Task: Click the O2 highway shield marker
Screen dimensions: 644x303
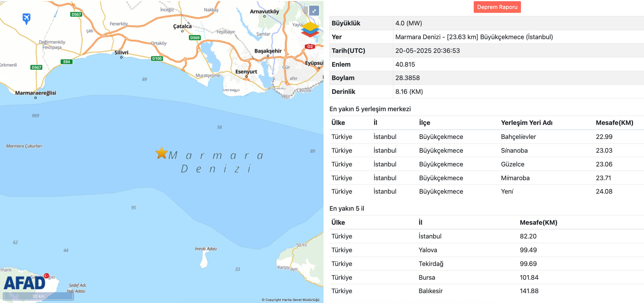Action: tap(310, 46)
